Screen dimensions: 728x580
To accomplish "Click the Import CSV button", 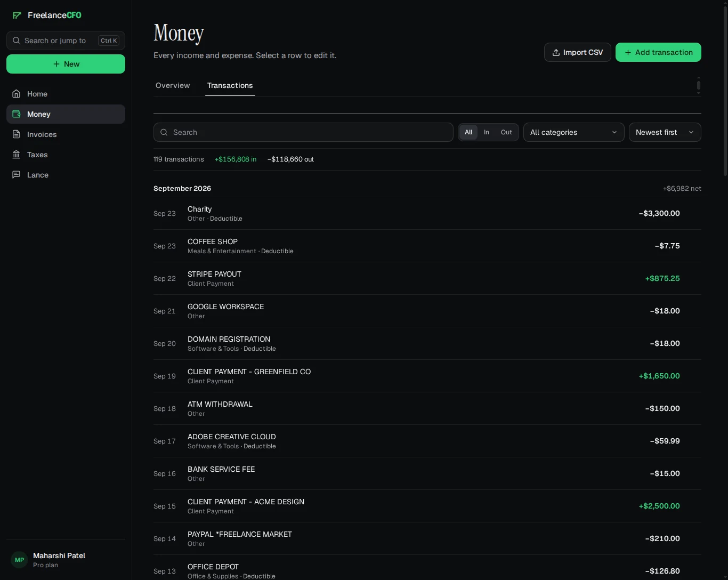I will click(578, 52).
